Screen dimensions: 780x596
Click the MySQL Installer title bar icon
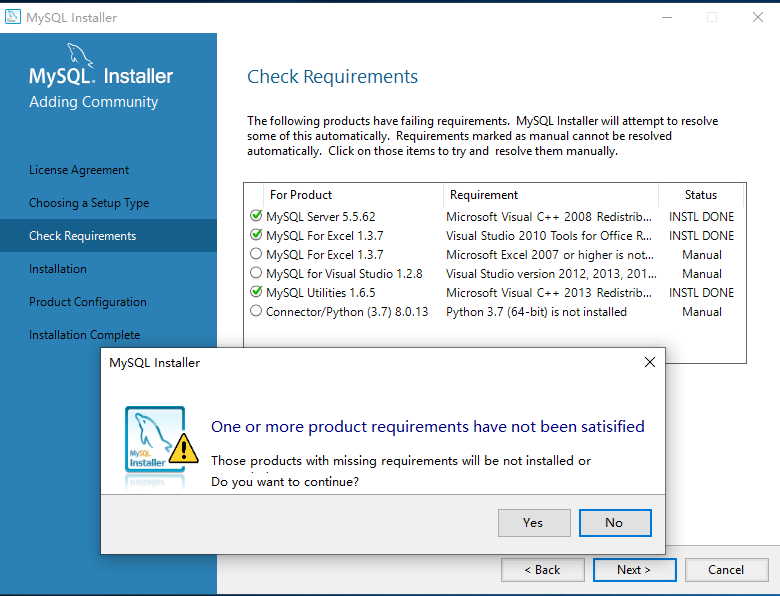click(x=12, y=17)
